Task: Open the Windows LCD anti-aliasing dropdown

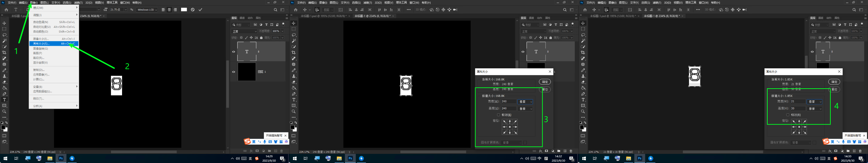Action: tap(147, 10)
